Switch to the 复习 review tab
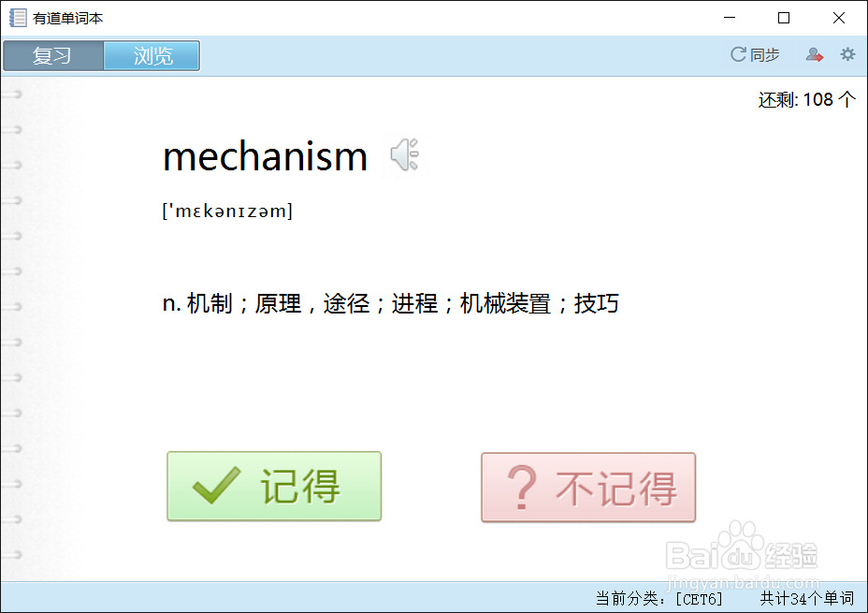 53,56
